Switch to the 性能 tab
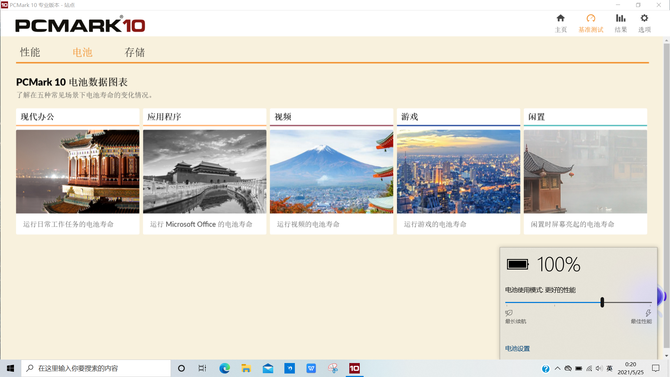The image size is (670, 377). pos(30,53)
